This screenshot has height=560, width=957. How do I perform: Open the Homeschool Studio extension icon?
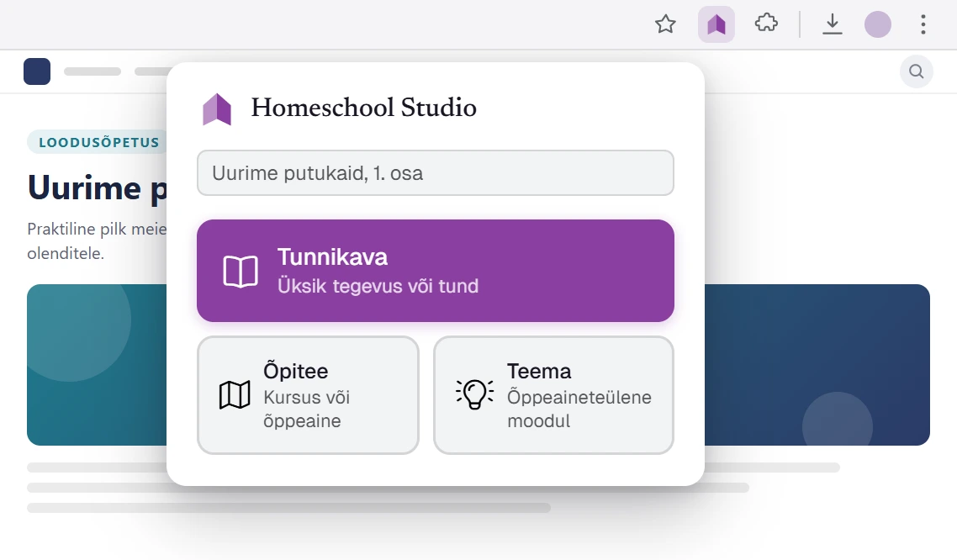716,24
